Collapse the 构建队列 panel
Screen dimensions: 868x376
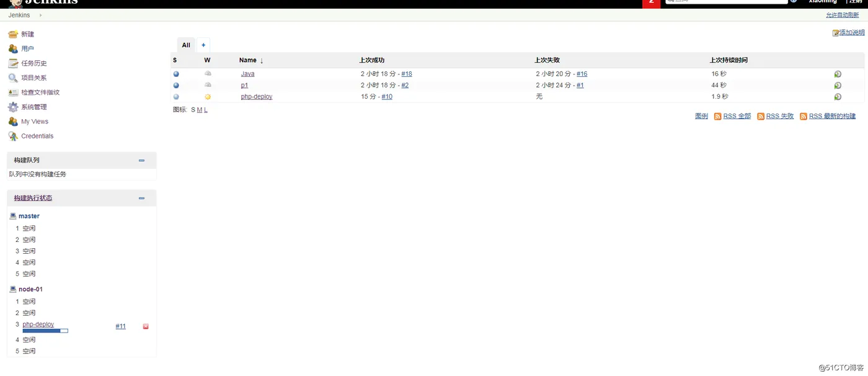141,161
